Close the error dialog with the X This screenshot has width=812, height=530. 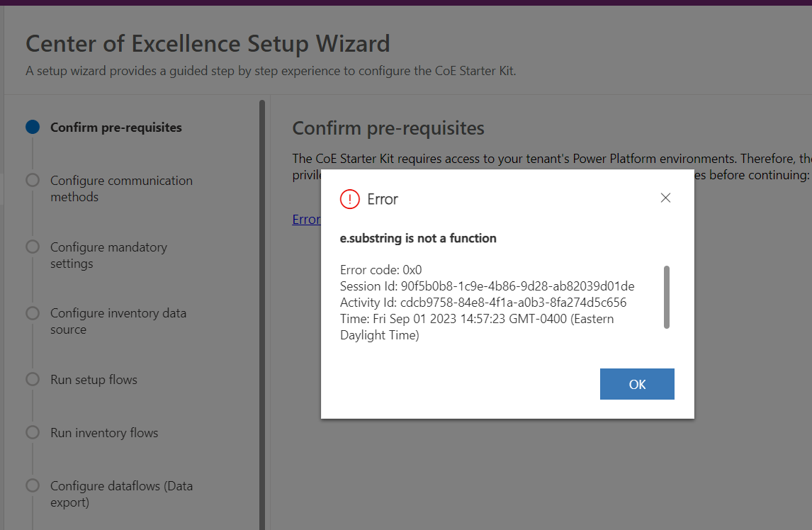click(x=665, y=198)
